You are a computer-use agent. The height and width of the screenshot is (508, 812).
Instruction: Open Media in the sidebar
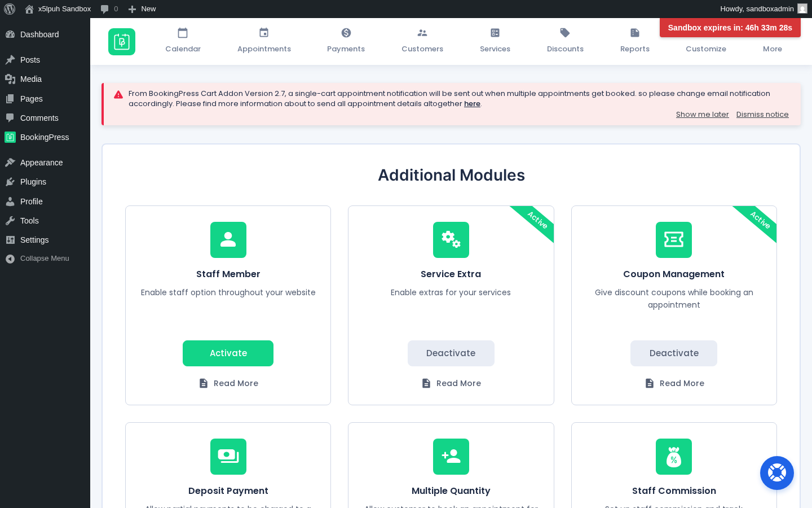(45, 79)
